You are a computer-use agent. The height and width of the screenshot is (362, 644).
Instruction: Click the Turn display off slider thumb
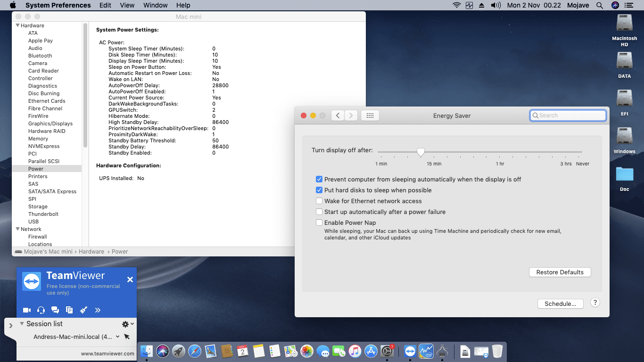tap(421, 152)
